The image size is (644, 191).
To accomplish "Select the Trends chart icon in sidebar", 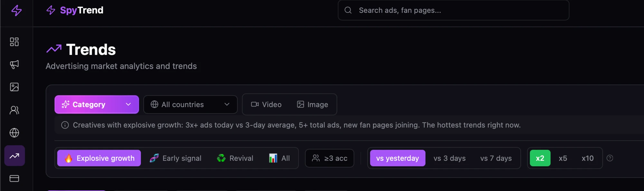I will (x=14, y=156).
